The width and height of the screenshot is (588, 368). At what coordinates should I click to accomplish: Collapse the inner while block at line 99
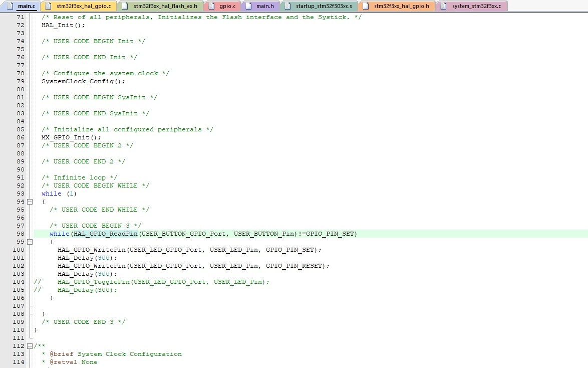pyautogui.click(x=30, y=242)
